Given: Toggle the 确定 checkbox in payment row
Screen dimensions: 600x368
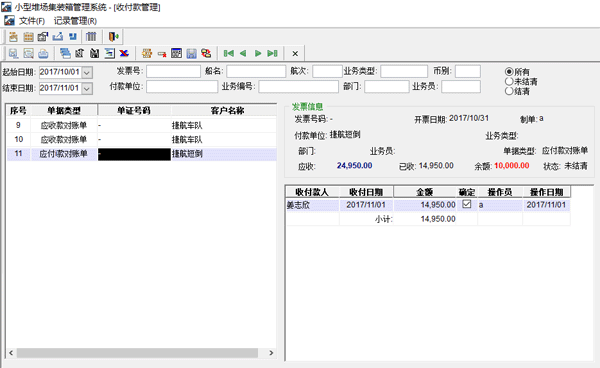Looking at the screenshot, I should click(466, 204).
